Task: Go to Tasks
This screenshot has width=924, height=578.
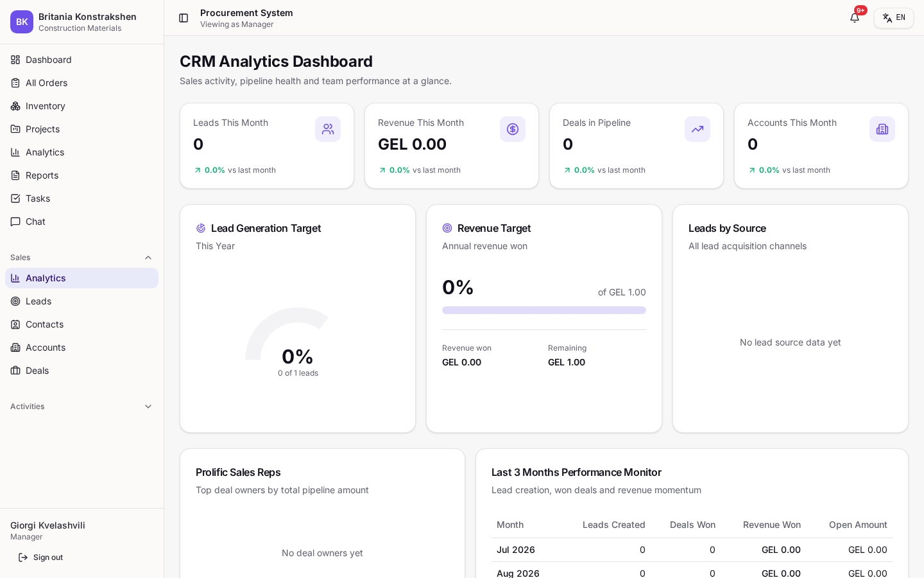Action: (x=81, y=198)
